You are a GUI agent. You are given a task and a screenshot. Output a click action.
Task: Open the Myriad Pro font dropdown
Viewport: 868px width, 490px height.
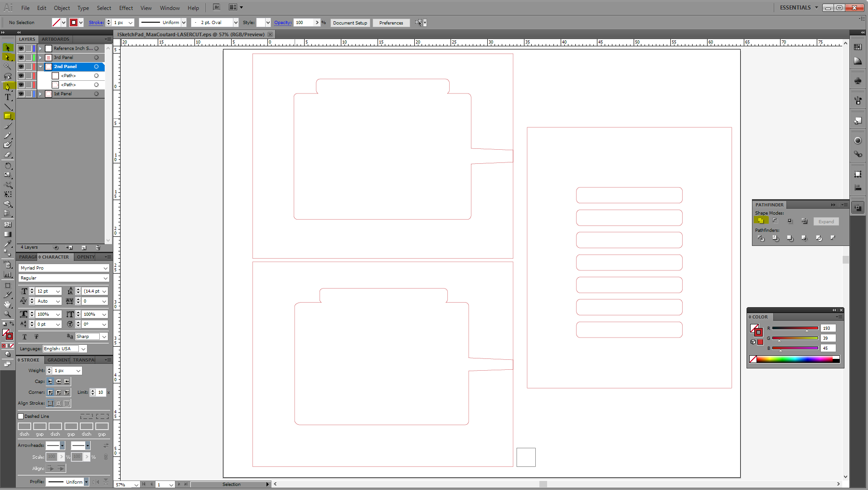(x=105, y=268)
